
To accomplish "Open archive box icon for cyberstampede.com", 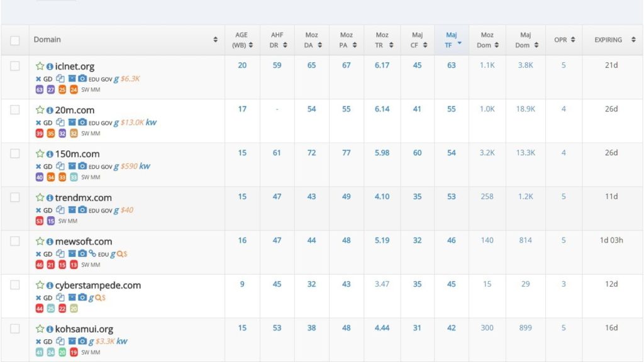I will pos(72,297).
